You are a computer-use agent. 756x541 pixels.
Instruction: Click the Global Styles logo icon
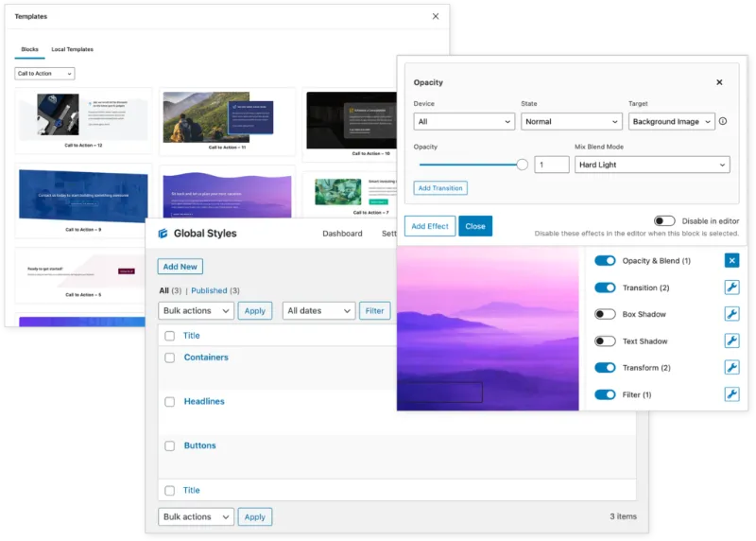163,234
